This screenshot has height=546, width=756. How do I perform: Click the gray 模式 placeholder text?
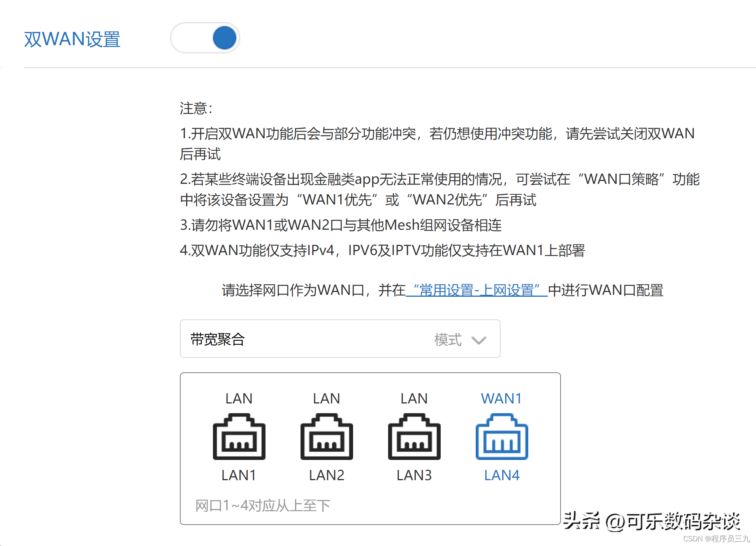448,340
